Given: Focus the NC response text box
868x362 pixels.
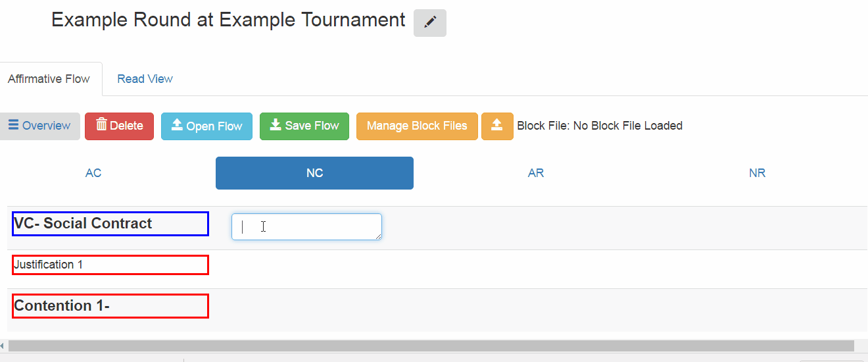Looking at the screenshot, I should [x=306, y=226].
